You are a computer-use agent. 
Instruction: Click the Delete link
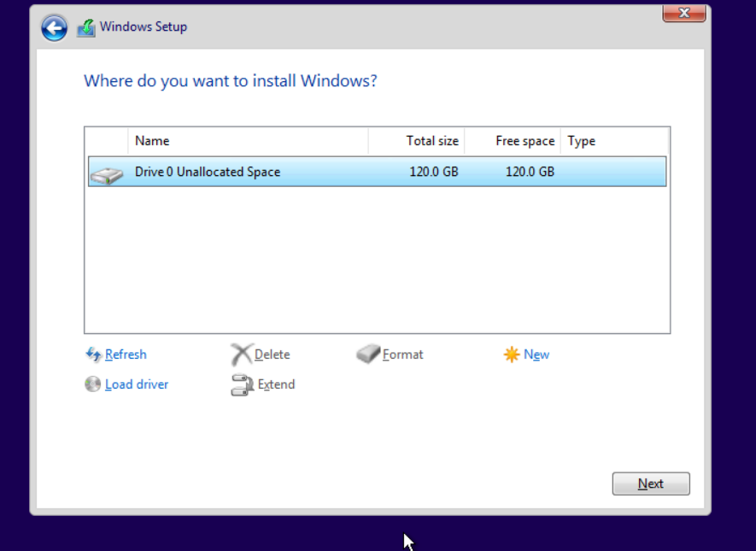[272, 355]
